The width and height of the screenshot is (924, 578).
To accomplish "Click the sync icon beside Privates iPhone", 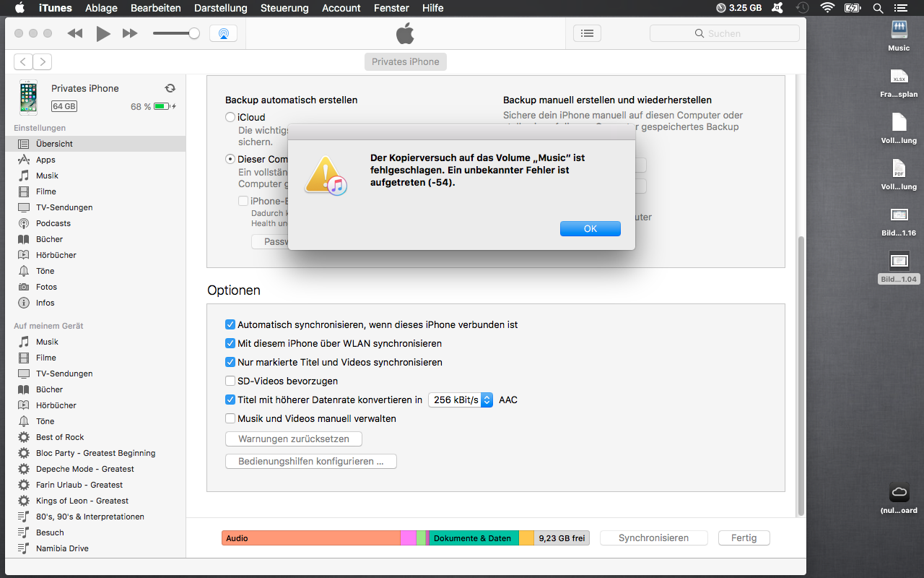I will point(170,88).
